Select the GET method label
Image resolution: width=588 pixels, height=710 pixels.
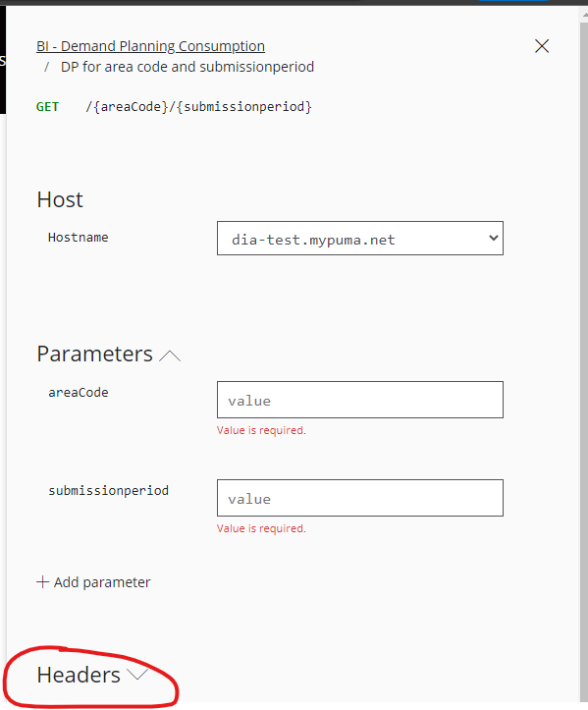[47, 107]
